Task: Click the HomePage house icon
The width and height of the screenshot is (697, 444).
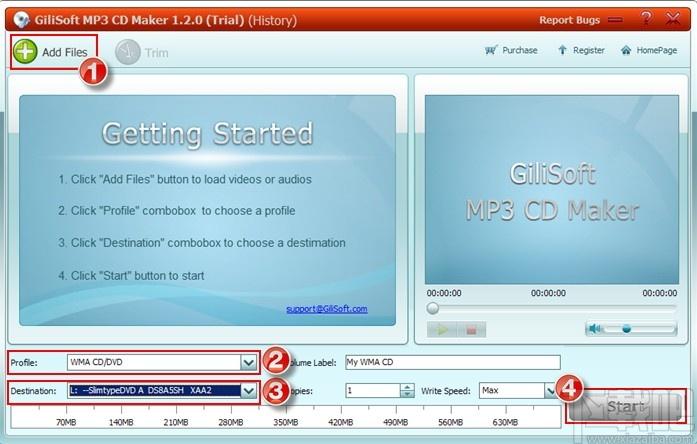Action: point(626,50)
